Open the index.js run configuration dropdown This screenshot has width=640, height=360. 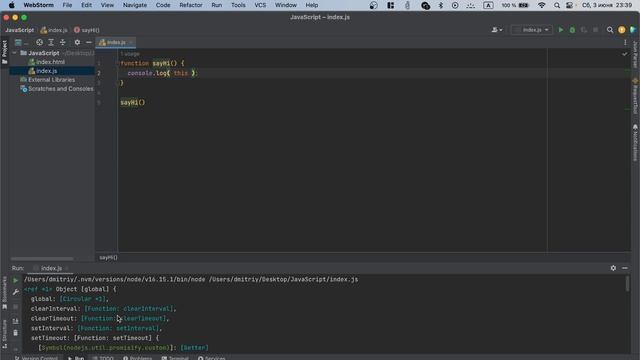click(x=531, y=30)
